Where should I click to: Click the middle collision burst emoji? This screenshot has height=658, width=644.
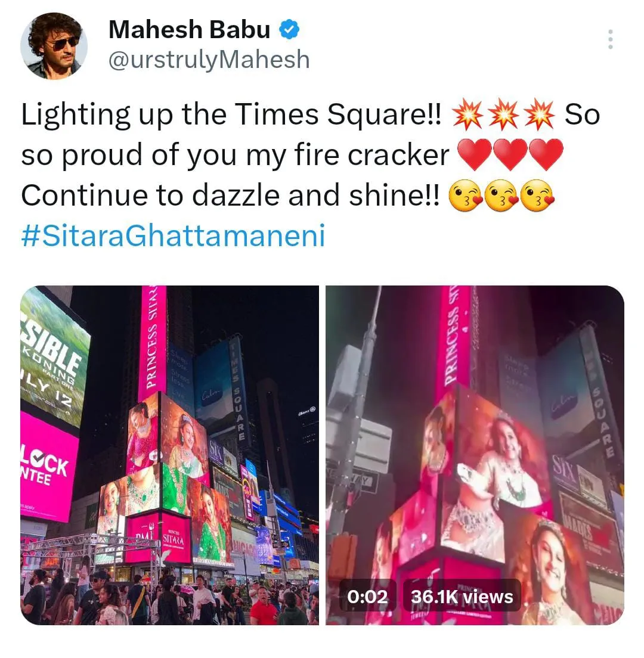click(x=504, y=114)
